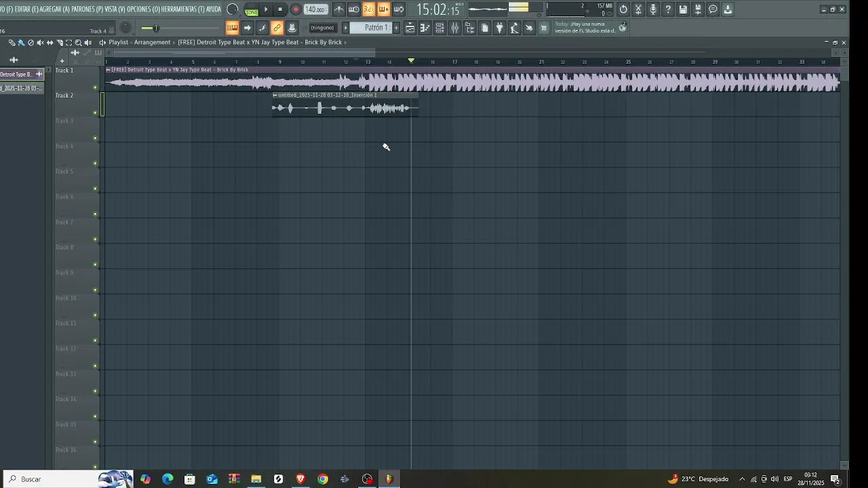Open playlist options menu speaker arrow icon
The image size is (868, 488).
(102, 43)
